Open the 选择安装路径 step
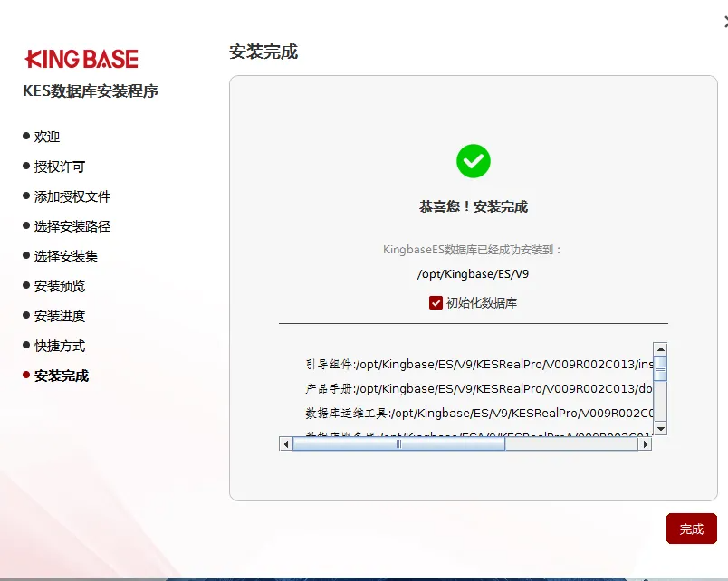The image size is (728, 581). (72, 226)
